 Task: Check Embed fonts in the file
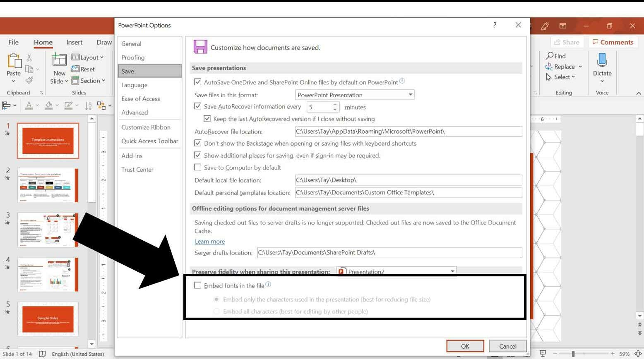tap(198, 285)
